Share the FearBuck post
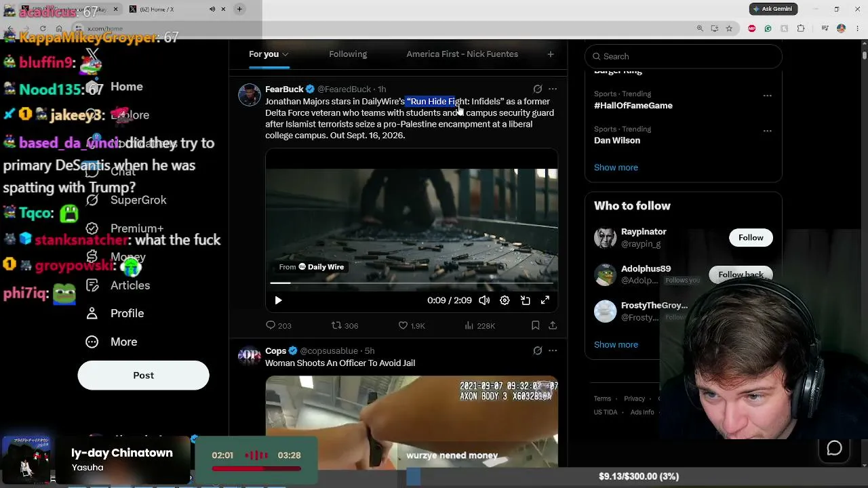 [x=553, y=326]
